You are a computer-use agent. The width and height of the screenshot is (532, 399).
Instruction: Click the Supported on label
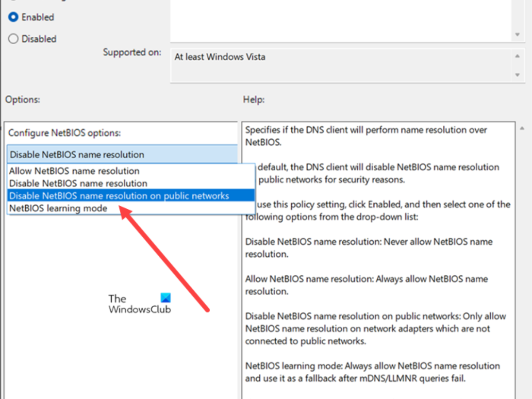pos(132,52)
